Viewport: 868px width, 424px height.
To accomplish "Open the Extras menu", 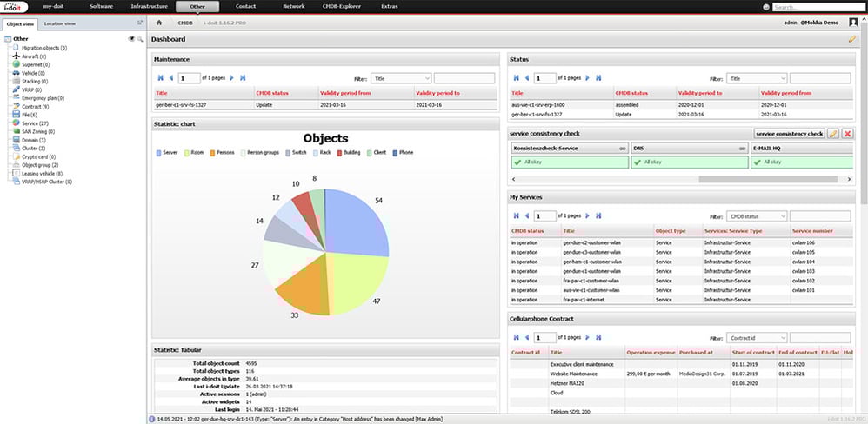I will coord(389,7).
